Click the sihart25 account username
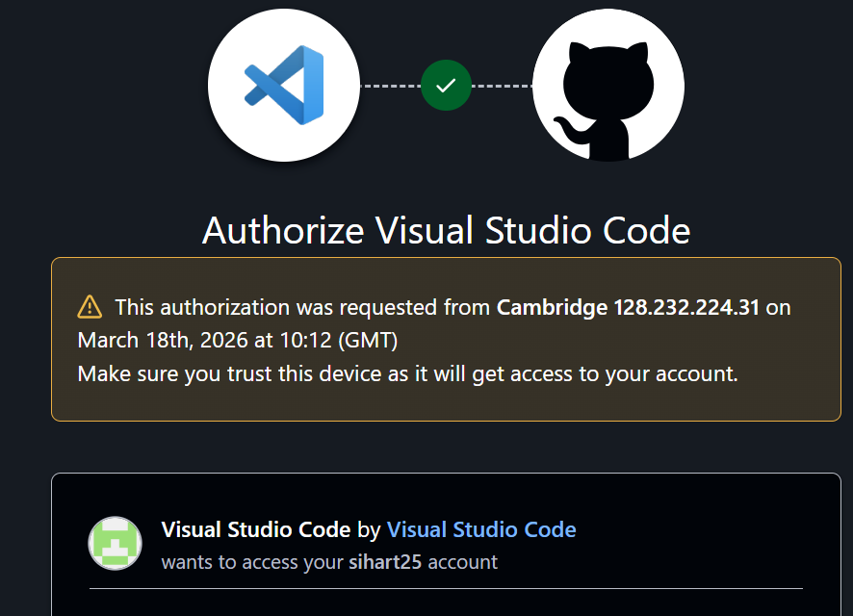The width and height of the screenshot is (853, 616). point(385,562)
